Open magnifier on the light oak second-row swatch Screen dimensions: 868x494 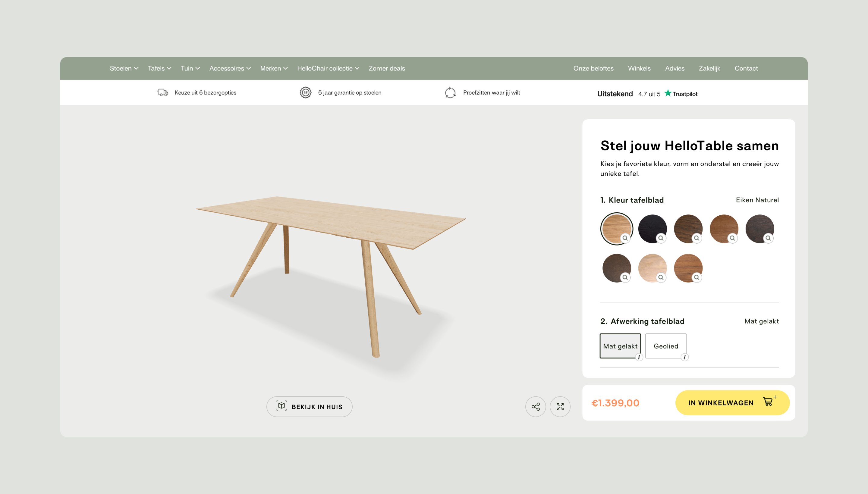point(661,277)
